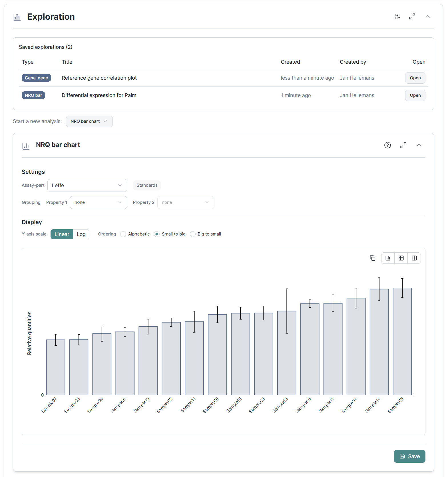The image size is (448, 477).
Task: Maximize the NRQ bar chart panel
Action: pos(403,145)
